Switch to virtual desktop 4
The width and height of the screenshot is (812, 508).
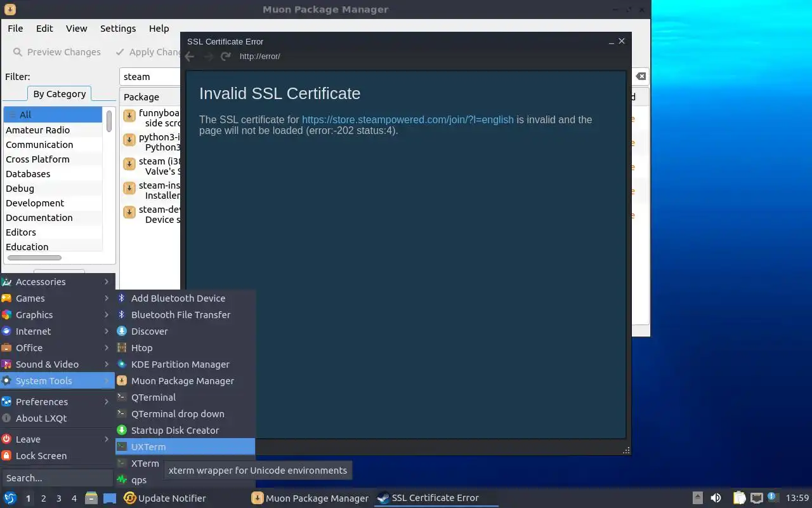coord(74,498)
